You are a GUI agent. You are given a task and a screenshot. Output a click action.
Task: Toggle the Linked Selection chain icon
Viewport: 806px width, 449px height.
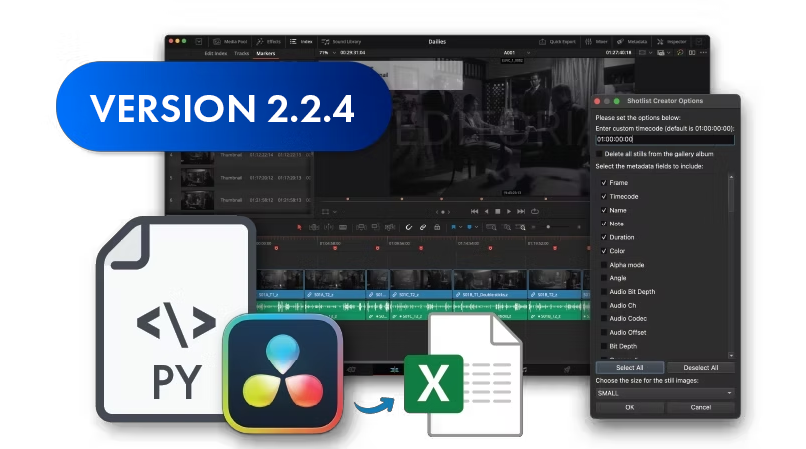[423, 227]
